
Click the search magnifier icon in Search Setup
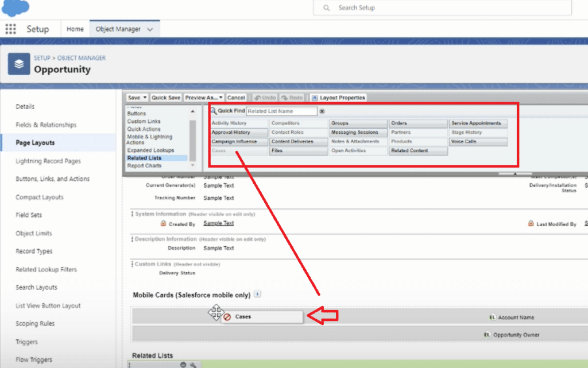(x=326, y=8)
